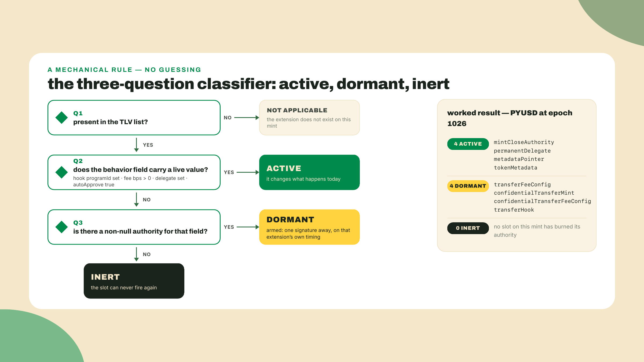Select the text 'mintCloseAuthority'
Screen dimensions: 644x362
tap(524, 142)
